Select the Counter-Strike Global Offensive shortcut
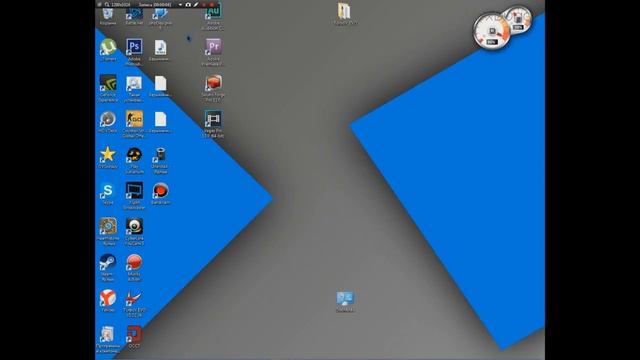The width and height of the screenshot is (640, 360). [x=134, y=119]
